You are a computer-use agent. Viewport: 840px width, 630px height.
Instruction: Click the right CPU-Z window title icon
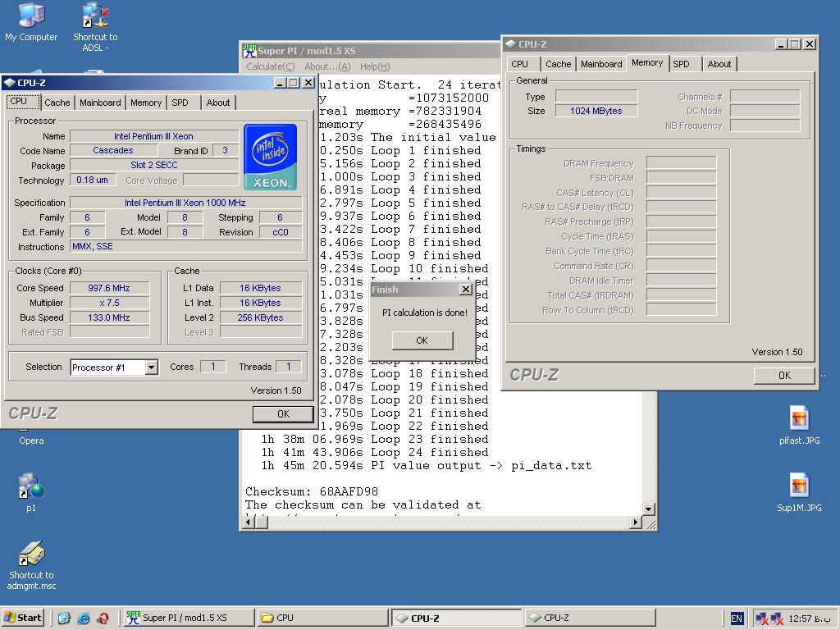tap(510, 44)
